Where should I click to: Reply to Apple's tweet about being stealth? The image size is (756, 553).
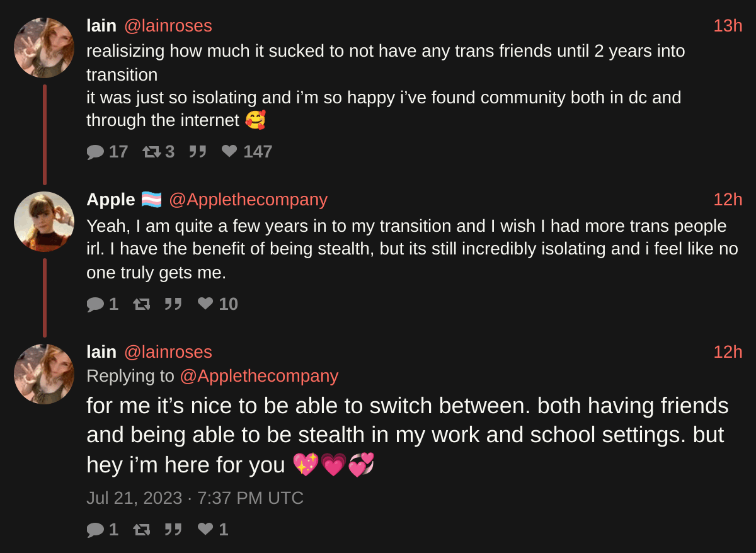click(x=95, y=304)
